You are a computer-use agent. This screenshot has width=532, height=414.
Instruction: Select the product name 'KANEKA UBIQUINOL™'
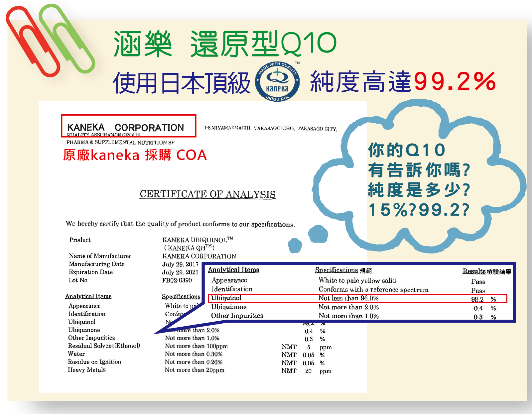pyautogui.click(x=198, y=240)
